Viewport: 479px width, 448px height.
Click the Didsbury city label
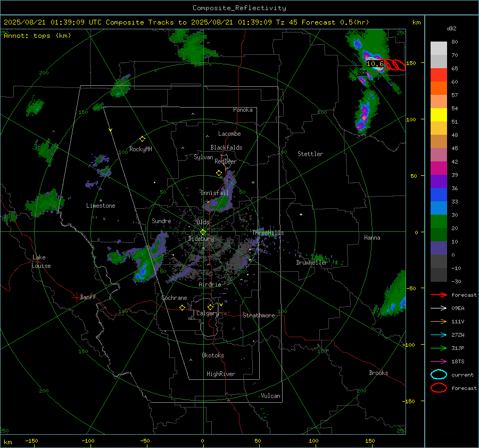pos(201,239)
